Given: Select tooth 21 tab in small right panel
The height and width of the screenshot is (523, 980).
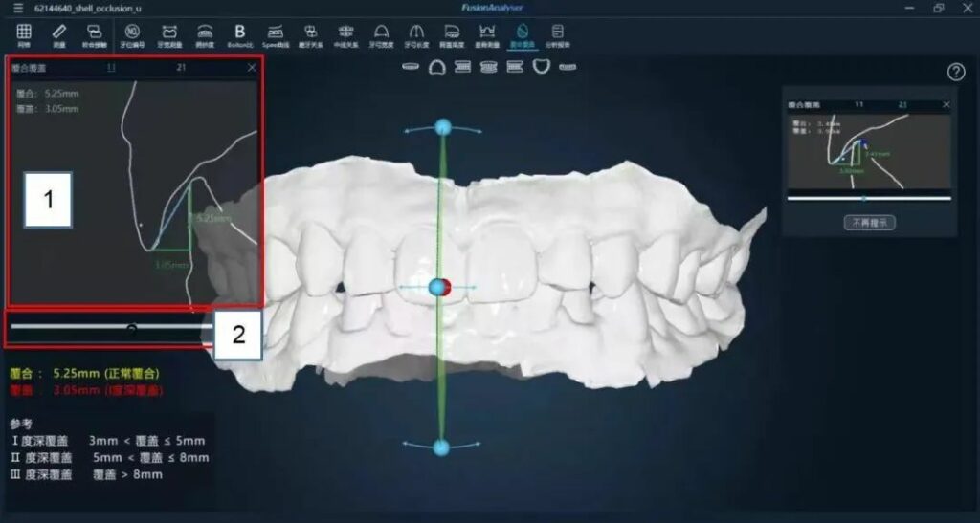Looking at the screenshot, I should (902, 103).
